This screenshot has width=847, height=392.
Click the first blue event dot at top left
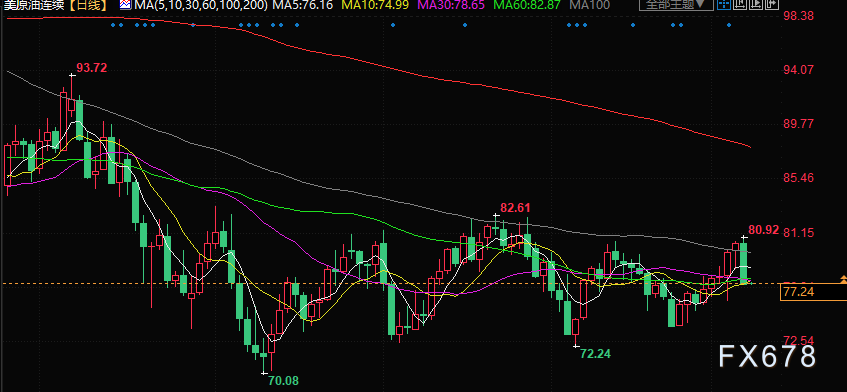coord(112,25)
